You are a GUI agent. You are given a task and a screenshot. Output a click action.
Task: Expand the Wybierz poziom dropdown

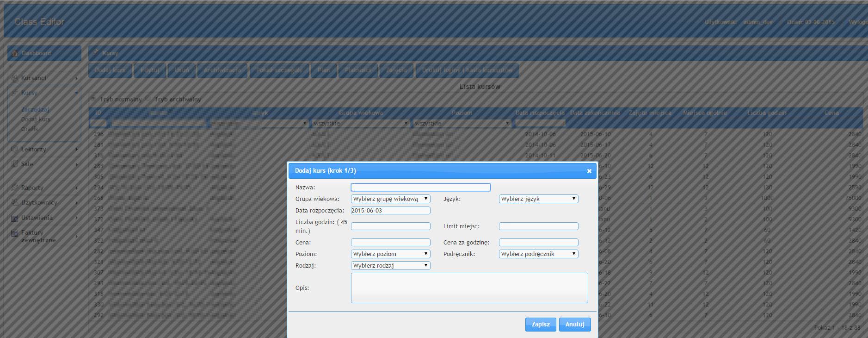390,254
